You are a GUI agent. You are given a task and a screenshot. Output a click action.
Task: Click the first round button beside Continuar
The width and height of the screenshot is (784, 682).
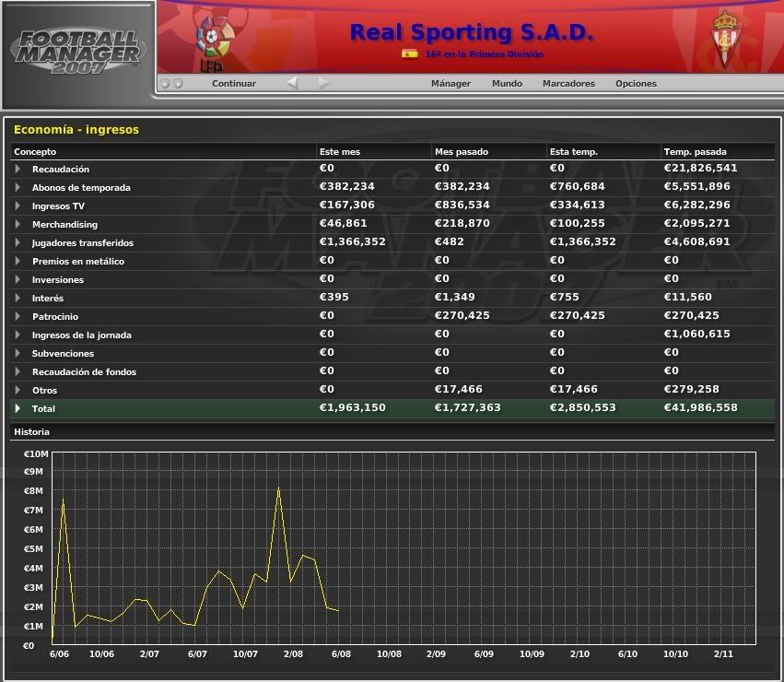pyautogui.click(x=166, y=84)
